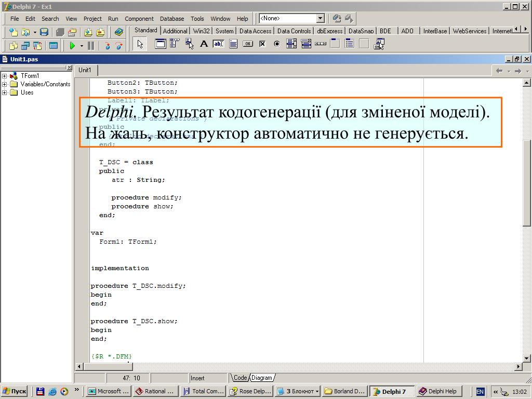
Task: Expand the Variables/Constants tree node
Action: click(x=4, y=84)
